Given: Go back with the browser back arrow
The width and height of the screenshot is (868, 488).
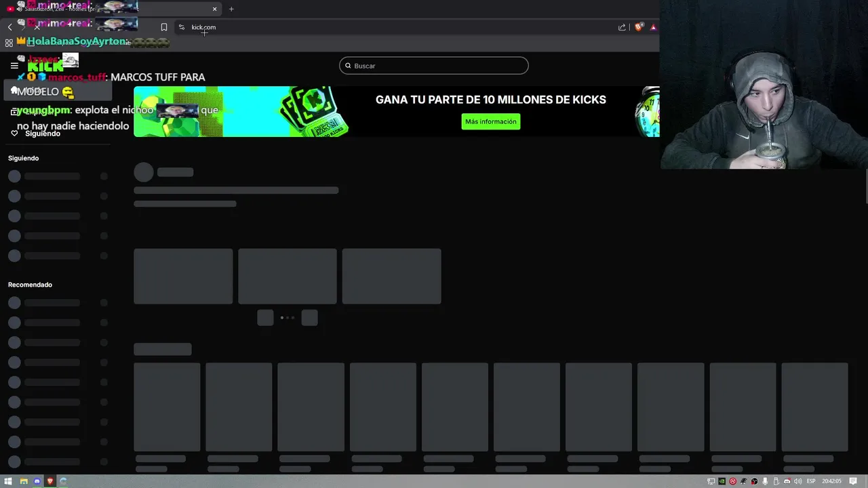Looking at the screenshot, I should pos(9,27).
